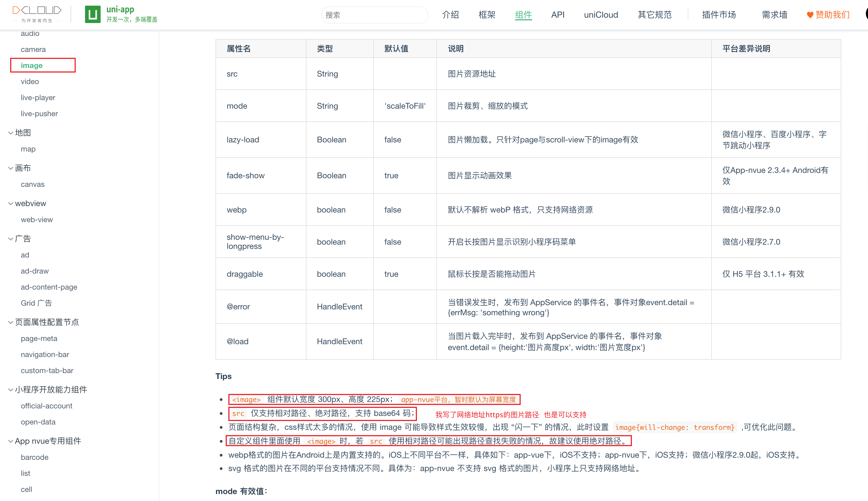Screen dimensions: 868x501
Task: Open the uniCloud nav tab
Action: pos(601,15)
